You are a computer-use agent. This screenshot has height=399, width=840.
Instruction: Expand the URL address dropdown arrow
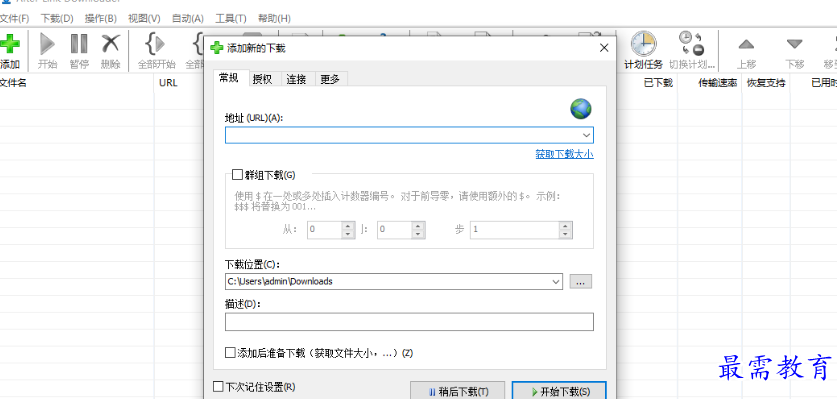[x=587, y=135]
